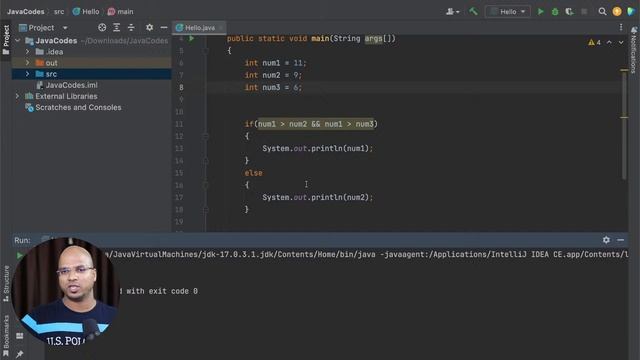Place cursor in the if condition line

coord(311,124)
